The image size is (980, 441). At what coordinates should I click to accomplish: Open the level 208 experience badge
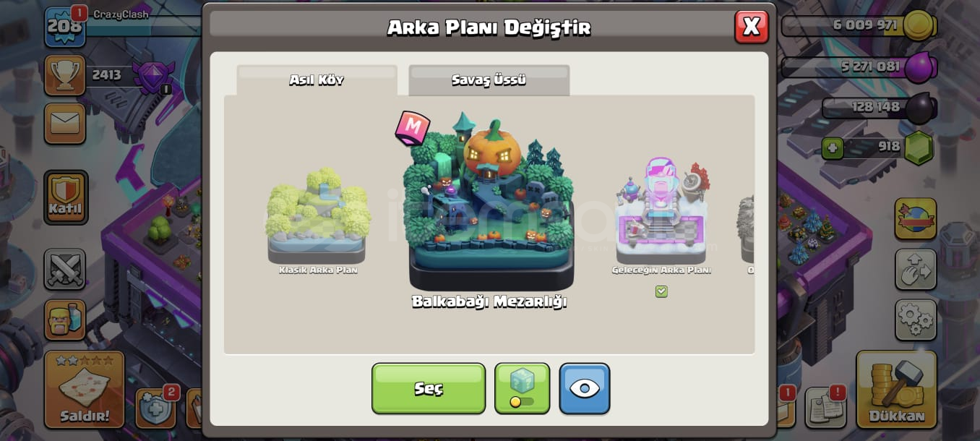[65, 27]
